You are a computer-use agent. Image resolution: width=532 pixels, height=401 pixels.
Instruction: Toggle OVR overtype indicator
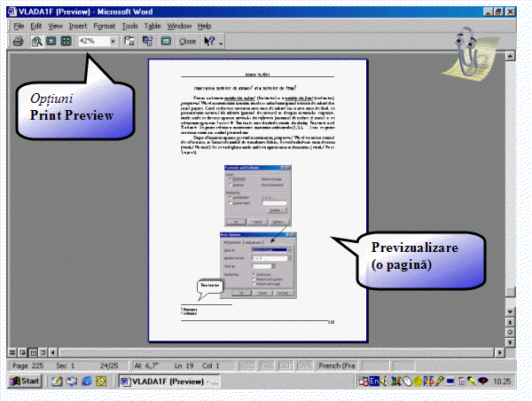304,366
